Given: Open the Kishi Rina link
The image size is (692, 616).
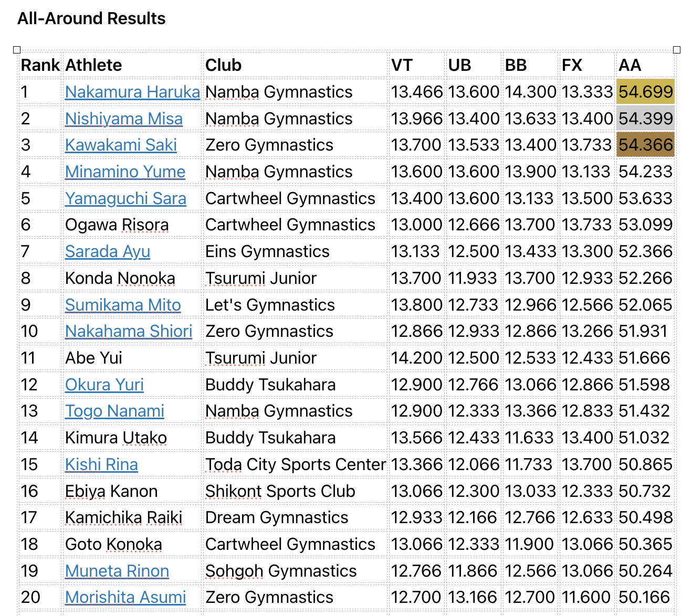Looking at the screenshot, I should [101, 464].
